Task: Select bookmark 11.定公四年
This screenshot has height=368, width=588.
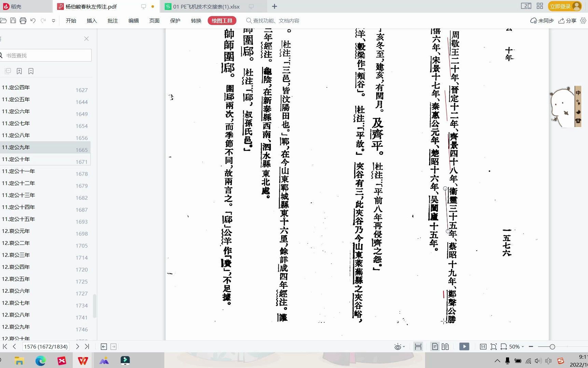Action: pyautogui.click(x=45, y=88)
